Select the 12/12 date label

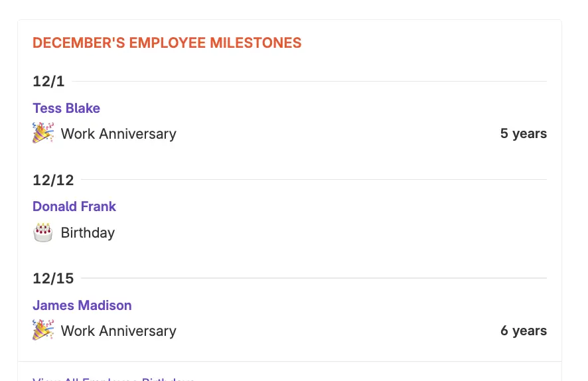(x=53, y=180)
